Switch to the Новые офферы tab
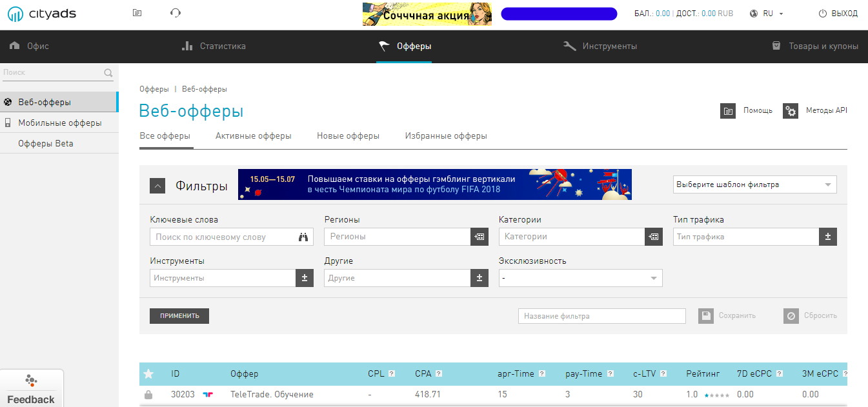Image resolution: width=868 pixels, height=407 pixels. 348,136
